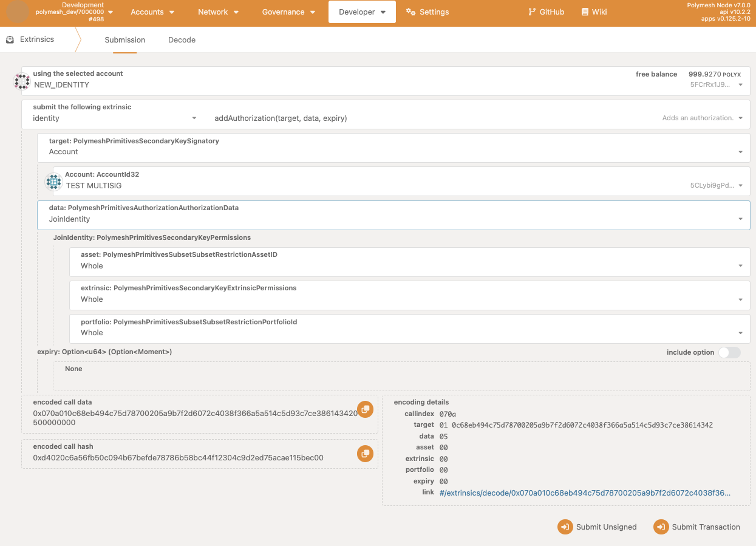Open the Wiki page
Viewport: 756px width, 546px height.
[x=593, y=12]
